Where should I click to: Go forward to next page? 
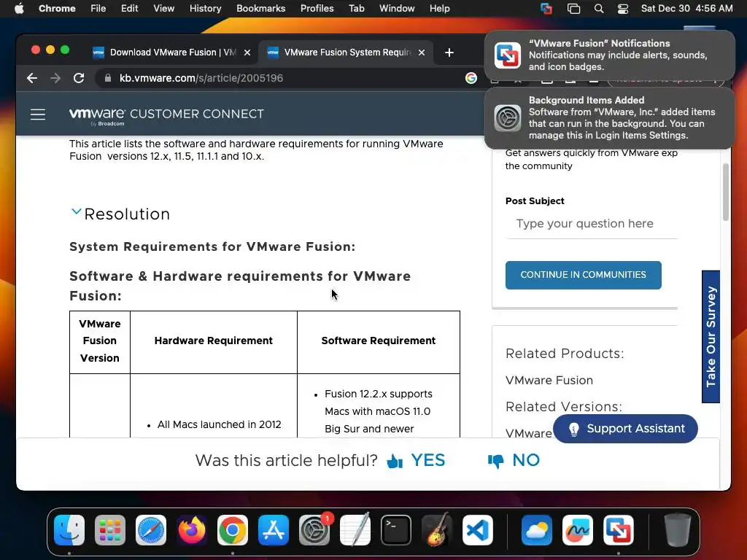tap(55, 78)
